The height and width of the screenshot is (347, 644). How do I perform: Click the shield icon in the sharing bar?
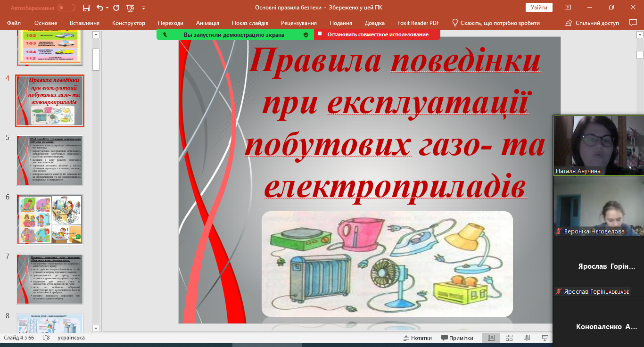point(306,34)
